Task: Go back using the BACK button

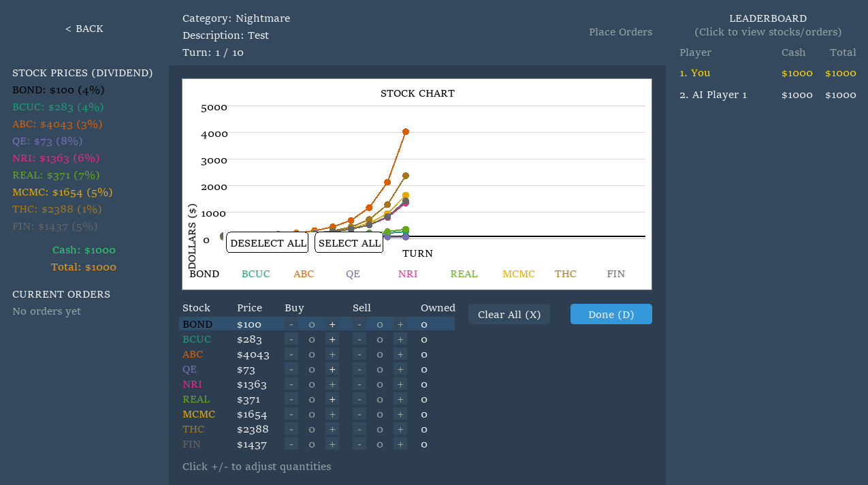Action: click(84, 29)
